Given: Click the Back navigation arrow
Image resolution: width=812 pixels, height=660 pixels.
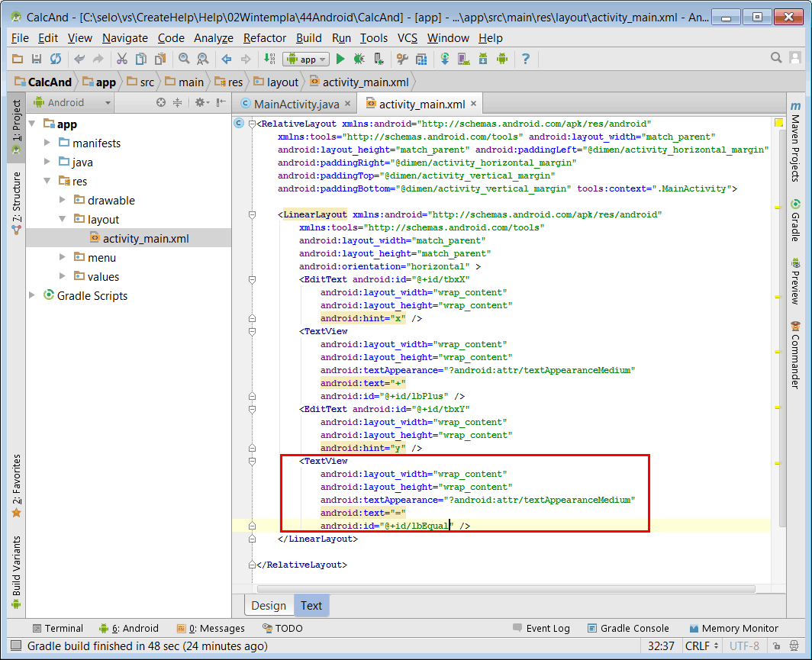Looking at the screenshot, I should click(227, 59).
